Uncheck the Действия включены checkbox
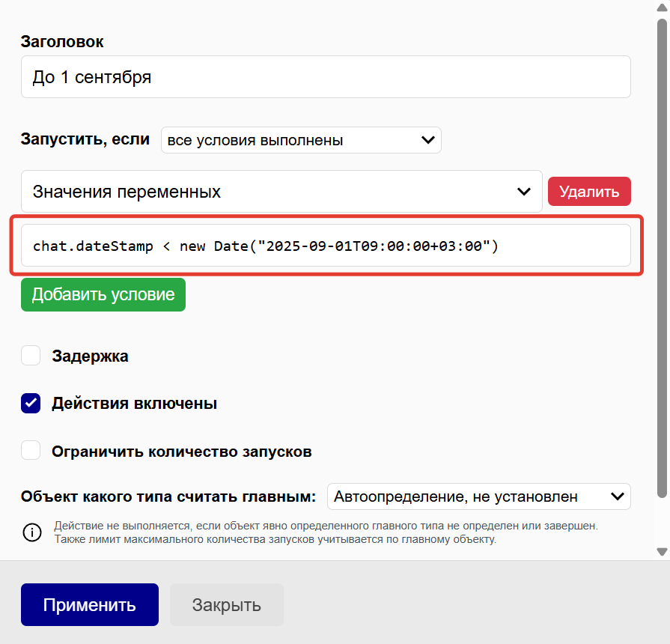670x644 pixels. (x=31, y=404)
